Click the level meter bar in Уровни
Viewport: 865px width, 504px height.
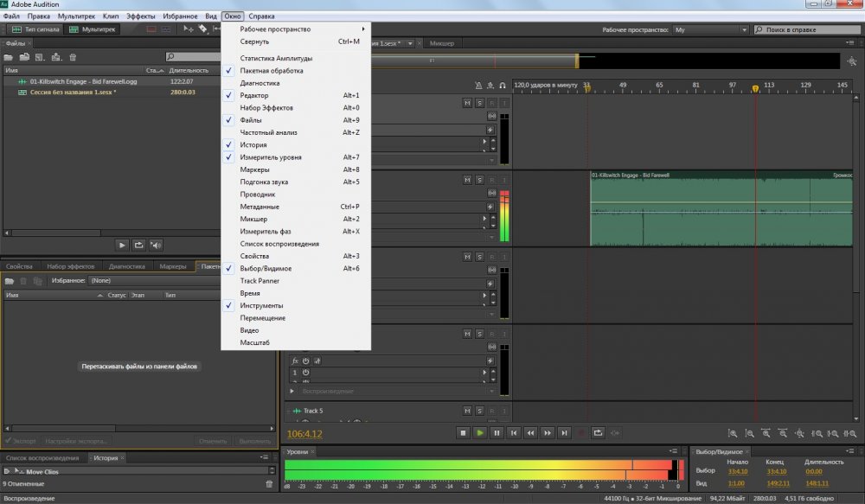coord(484,469)
